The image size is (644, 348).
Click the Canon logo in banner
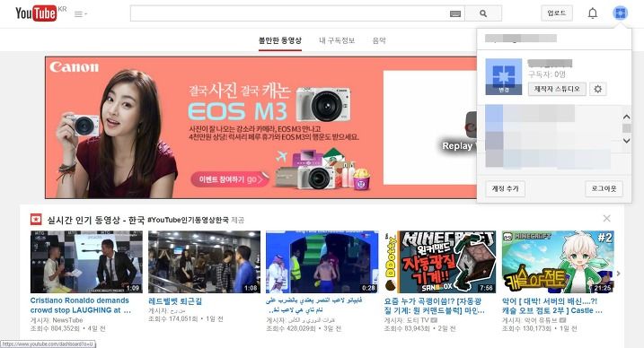click(75, 66)
